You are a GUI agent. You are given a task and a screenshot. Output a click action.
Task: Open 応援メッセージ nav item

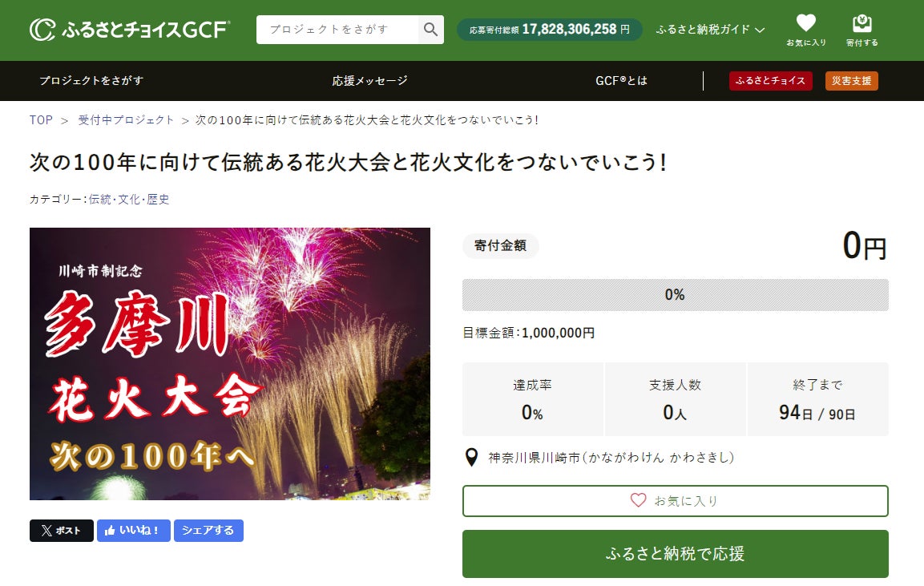(369, 81)
